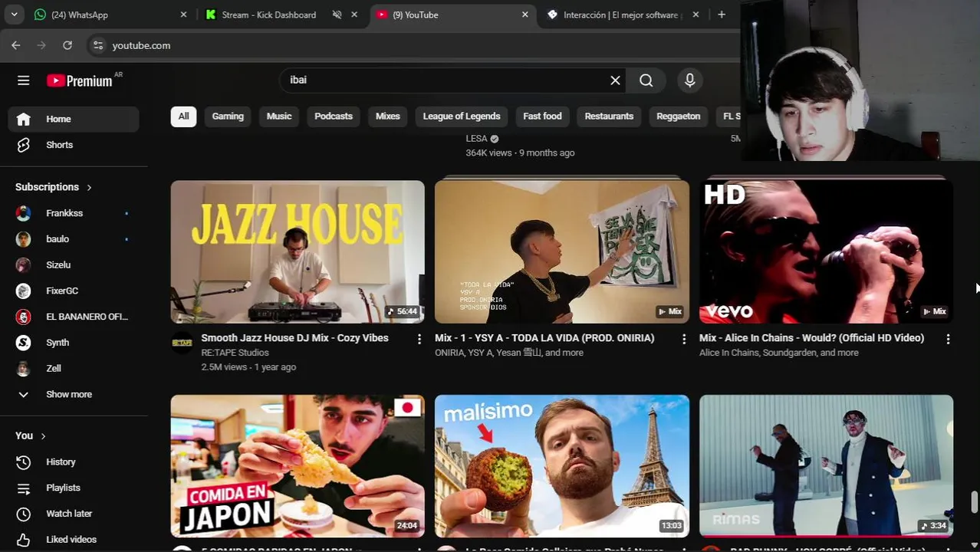Viewport: 980px width, 552px height.
Task: Open options menu for Alice In Chains mix
Action: pos(948,339)
